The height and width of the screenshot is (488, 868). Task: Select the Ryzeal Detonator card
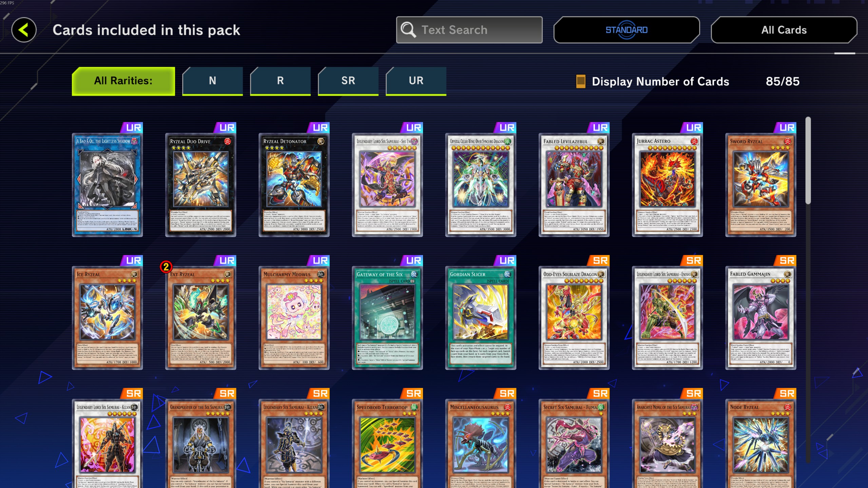pyautogui.click(x=294, y=185)
